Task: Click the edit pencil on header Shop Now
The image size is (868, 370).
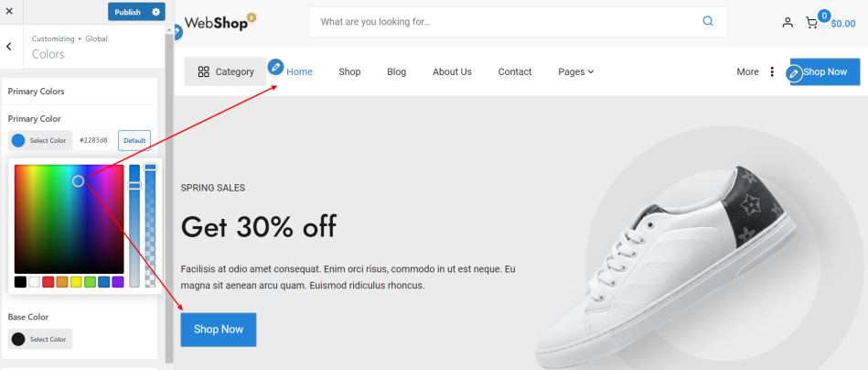Action: pyautogui.click(x=795, y=73)
